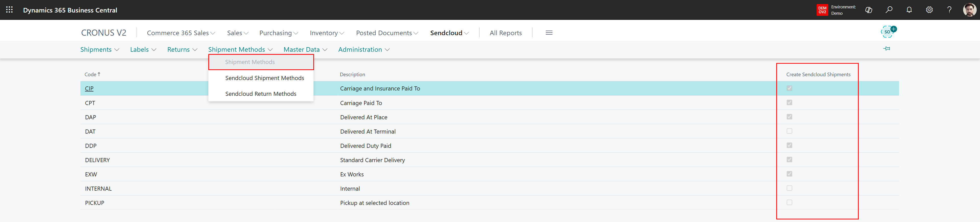The height and width of the screenshot is (222, 980).
Task: Click 'Ex Works' description cell
Action: click(352, 175)
